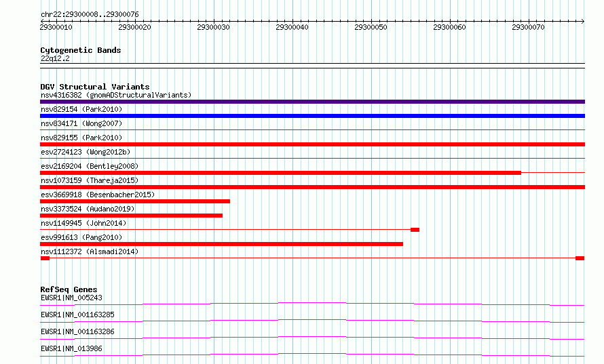Open nsv1149945 (John2014) label
This screenshot has width=604, height=364.
[83, 223]
